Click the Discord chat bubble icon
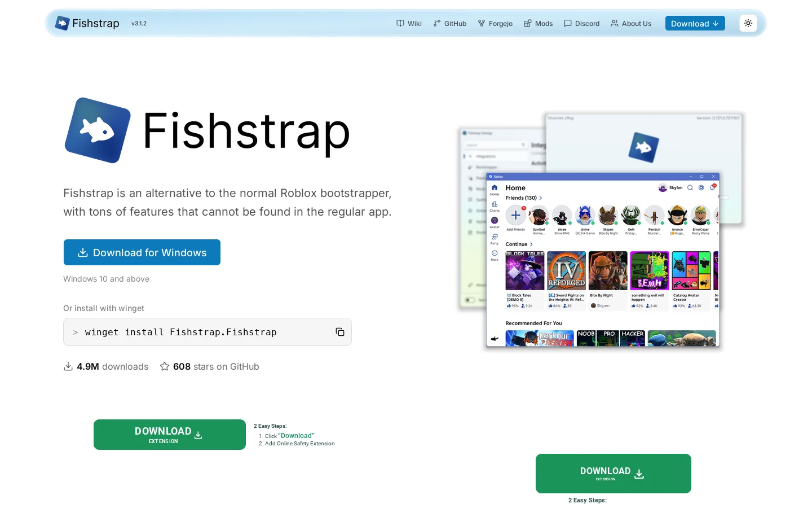 (x=568, y=23)
